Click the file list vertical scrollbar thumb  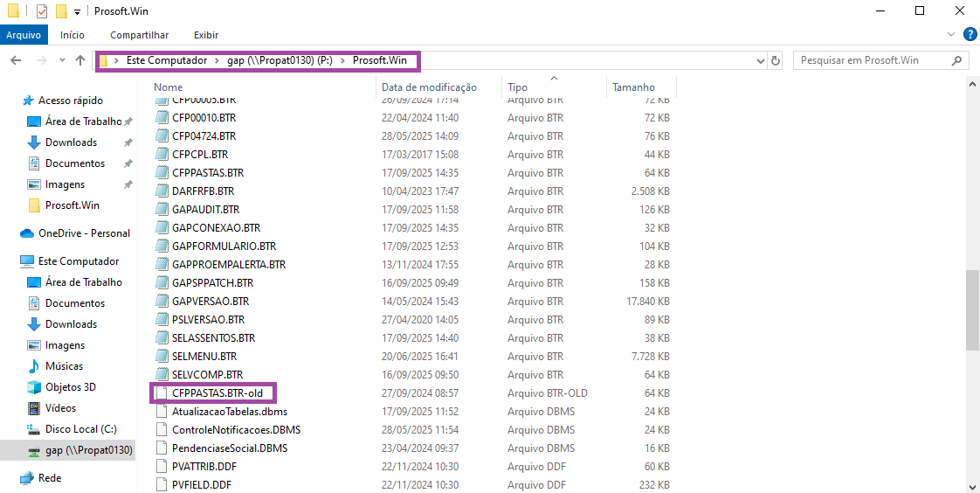(x=972, y=309)
